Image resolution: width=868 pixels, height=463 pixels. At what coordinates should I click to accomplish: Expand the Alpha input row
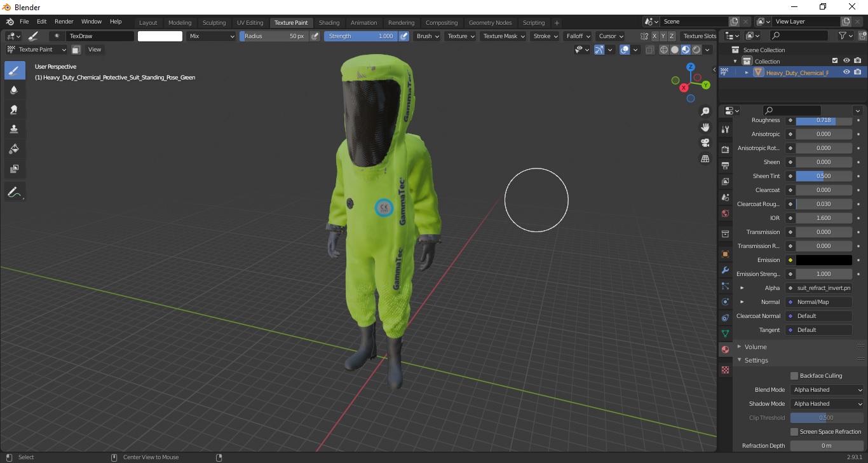click(742, 288)
